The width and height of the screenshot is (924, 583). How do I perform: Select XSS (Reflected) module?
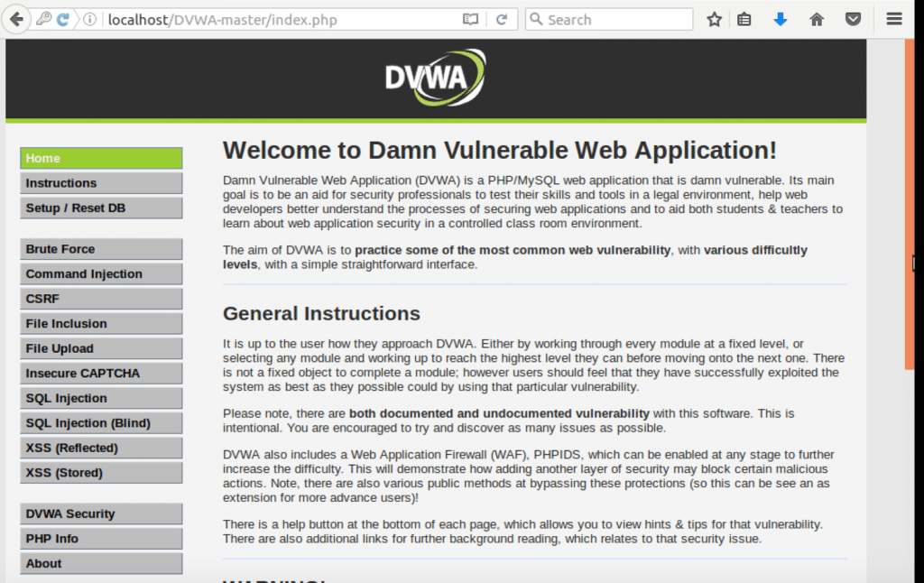[101, 448]
